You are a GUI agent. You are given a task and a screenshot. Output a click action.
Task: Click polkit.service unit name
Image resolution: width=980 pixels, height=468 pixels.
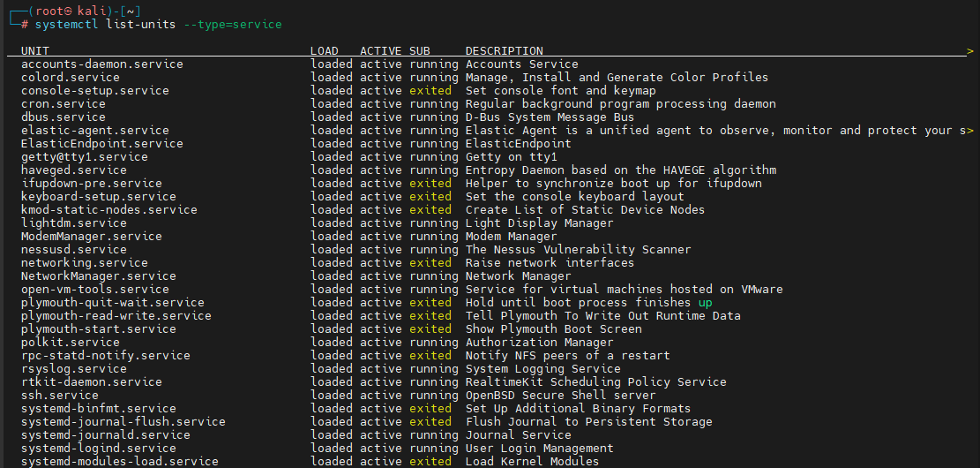(x=70, y=343)
